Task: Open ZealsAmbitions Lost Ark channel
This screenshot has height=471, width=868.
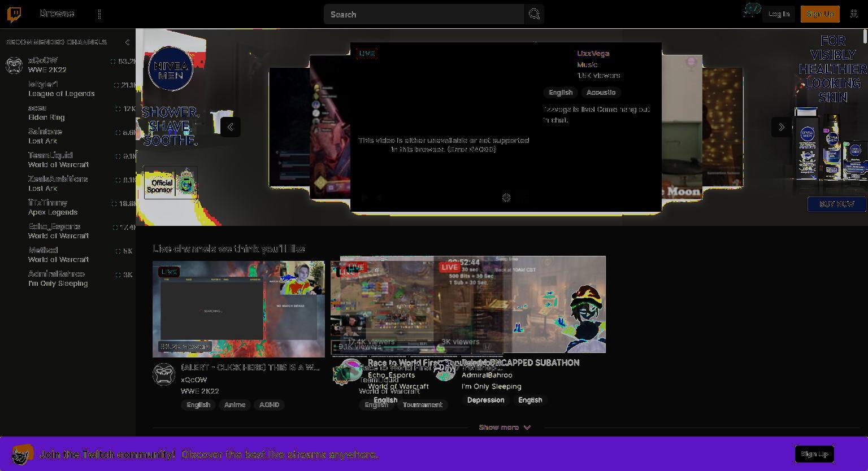Action: click(68, 184)
